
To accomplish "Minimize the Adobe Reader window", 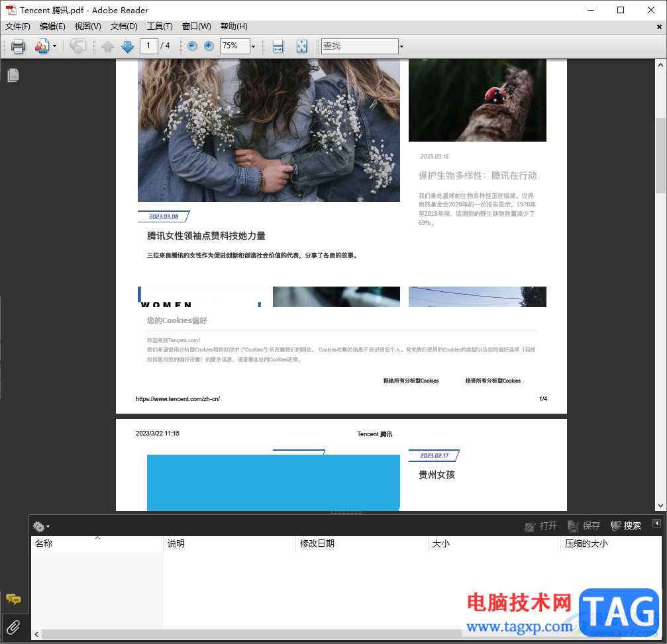I will pyautogui.click(x=591, y=10).
